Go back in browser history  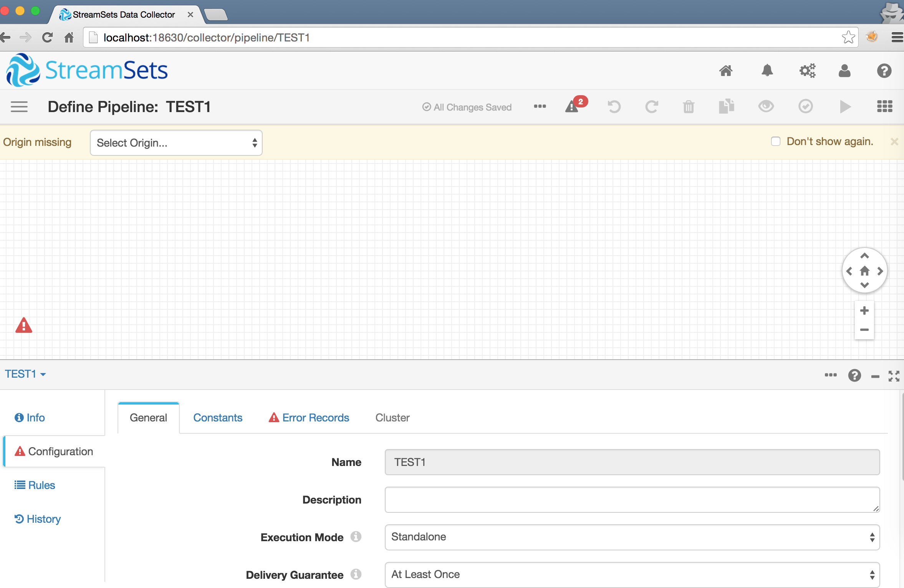pyautogui.click(x=5, y=38)
